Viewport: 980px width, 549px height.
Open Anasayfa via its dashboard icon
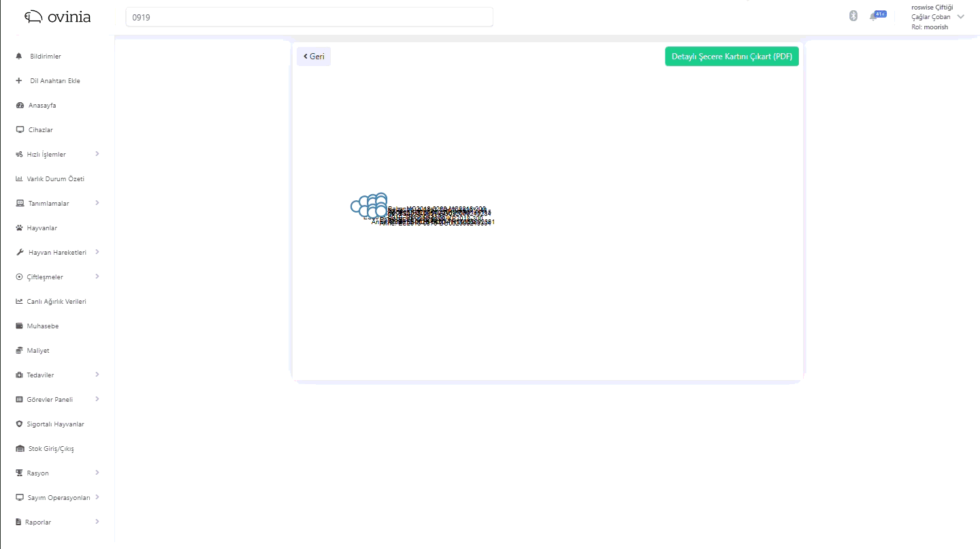coord(20,106)
